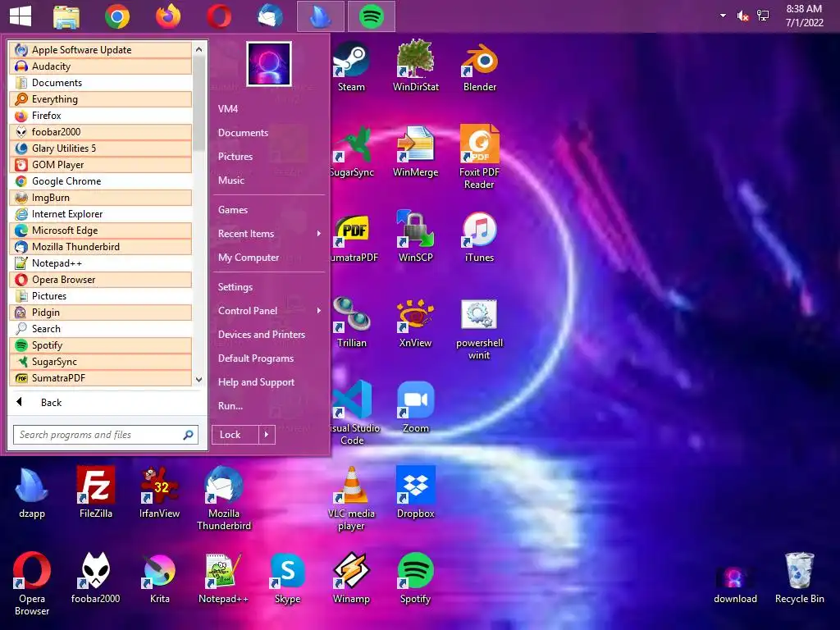840x630 pixels.
Task: Launch VLC media player desktop icon
Action: [351, 498]
